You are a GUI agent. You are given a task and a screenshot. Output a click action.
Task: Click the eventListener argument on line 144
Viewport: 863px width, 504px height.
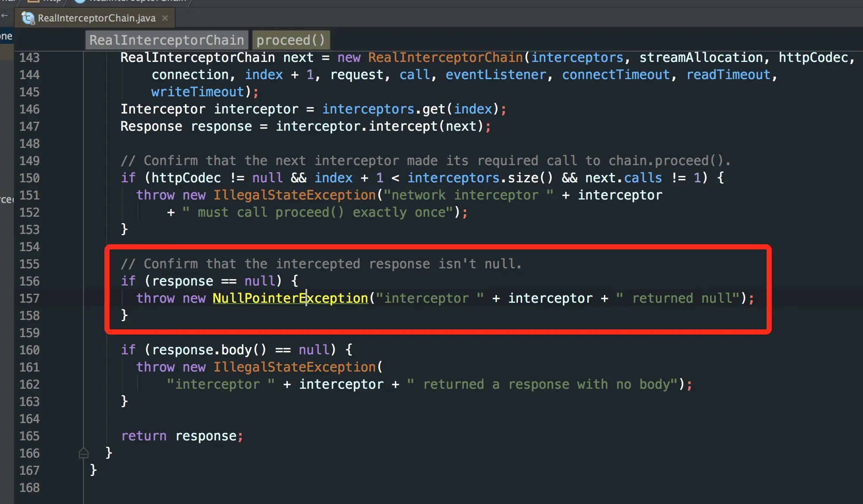pos(496,74)
